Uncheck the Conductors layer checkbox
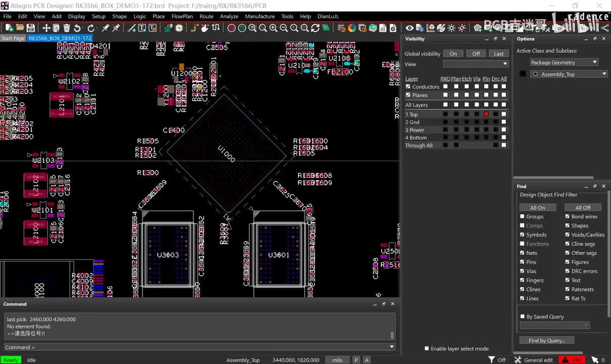The width and height of the screenshot is (611, 364). pyautogui.click(x=408, y=86)
